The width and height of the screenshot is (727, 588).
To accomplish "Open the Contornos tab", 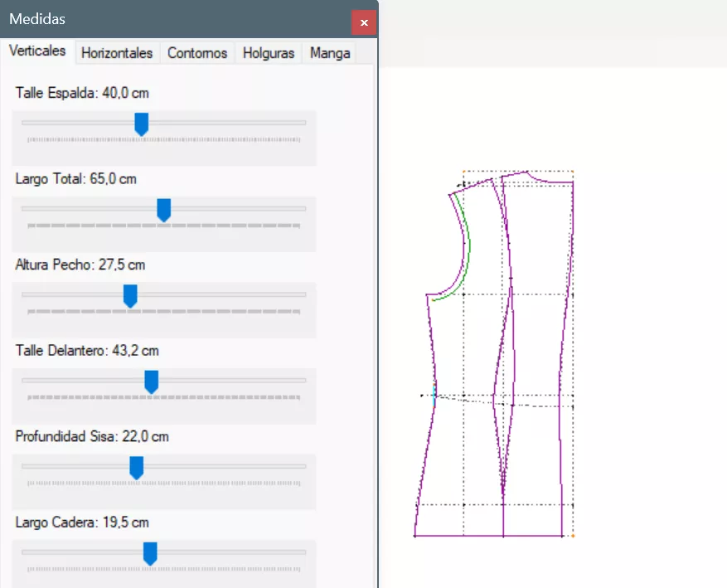I will [197, 53].
